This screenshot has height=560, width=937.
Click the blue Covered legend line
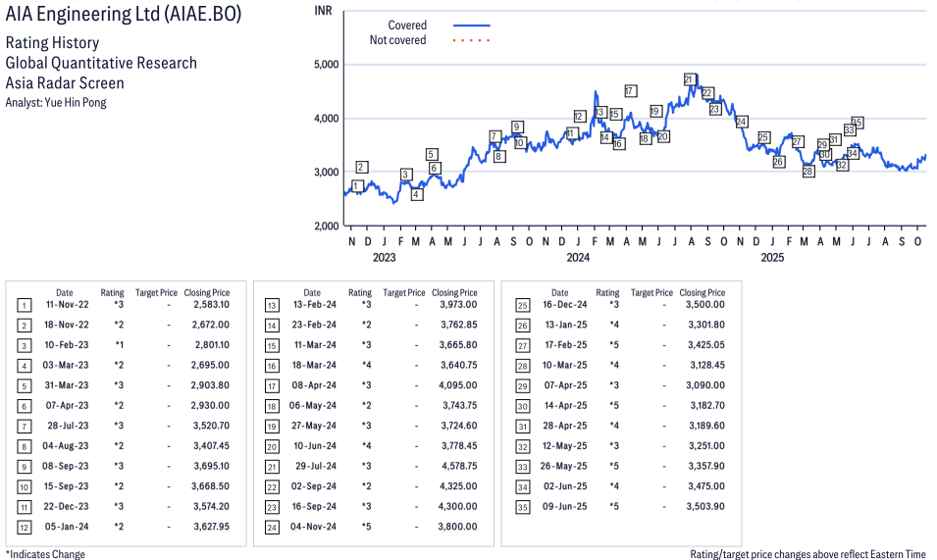click(472, 25)
